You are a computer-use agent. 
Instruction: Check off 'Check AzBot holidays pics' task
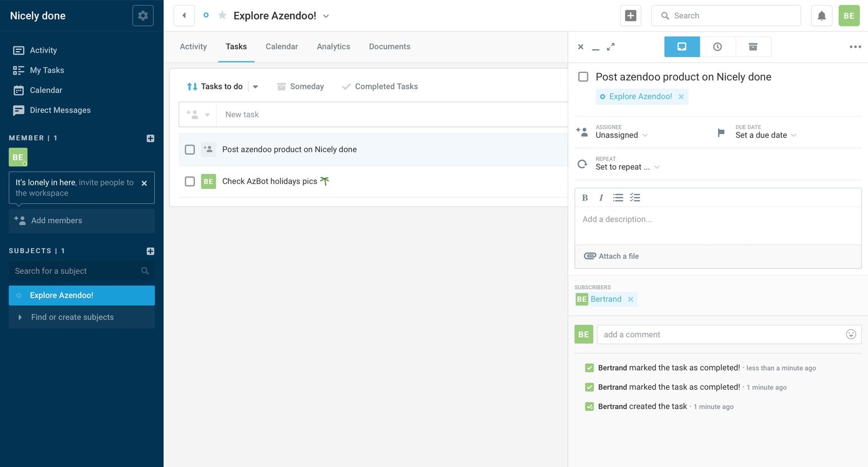190,181
